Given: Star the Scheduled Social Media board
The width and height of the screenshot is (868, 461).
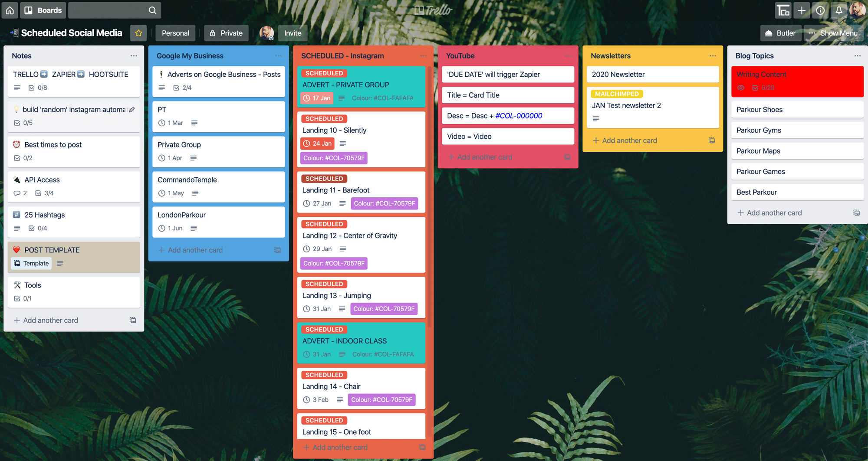Looking at the screenshot, I should tap(138, 33).
